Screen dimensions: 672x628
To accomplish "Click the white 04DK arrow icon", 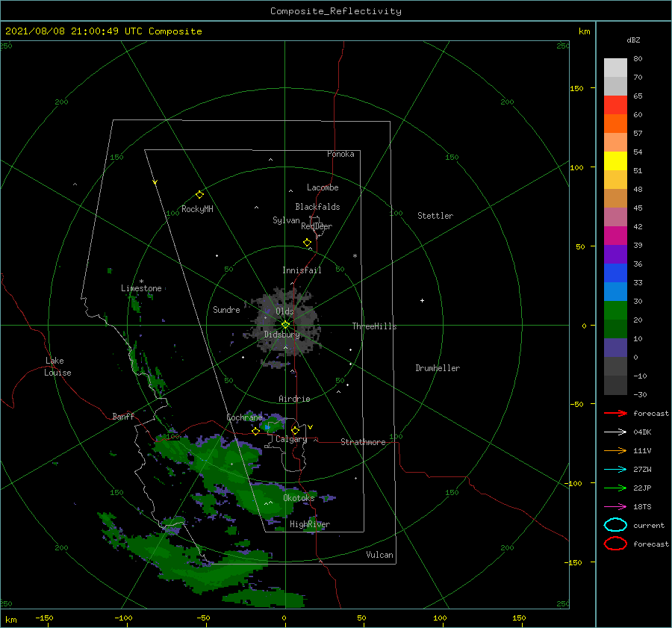I will pos(615,432).
